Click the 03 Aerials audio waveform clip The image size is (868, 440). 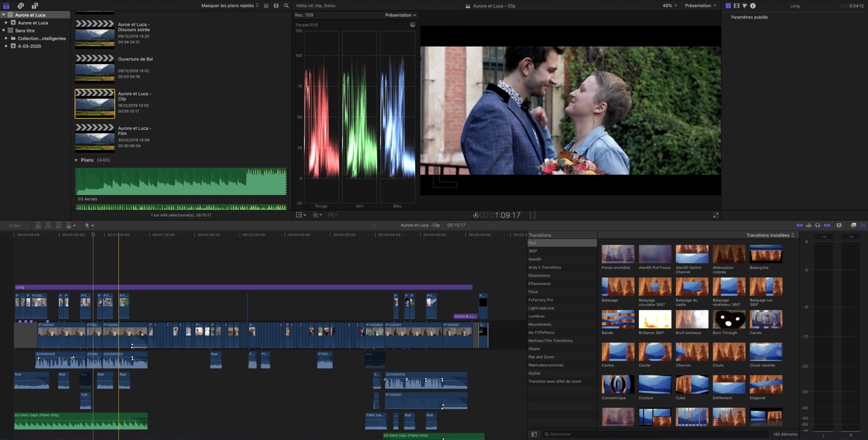tap(181, 182)
